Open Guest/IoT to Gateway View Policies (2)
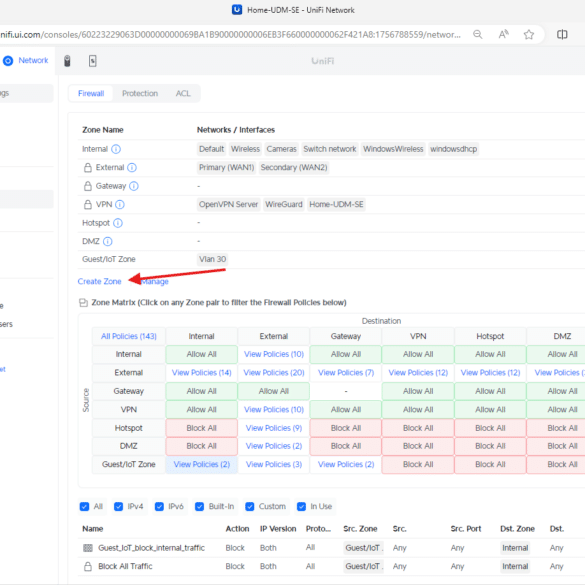Screen dimensions: 585x585 click(346, 464)
